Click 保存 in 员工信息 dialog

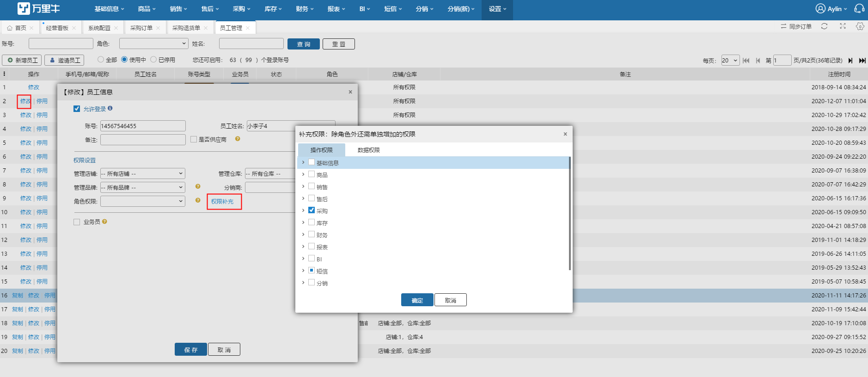point(191,349)
